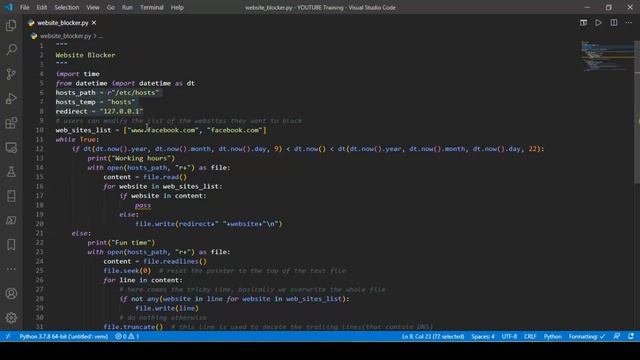Open the Go menu
Viewport: 640px width, 360px height.
tap(111, 7)
